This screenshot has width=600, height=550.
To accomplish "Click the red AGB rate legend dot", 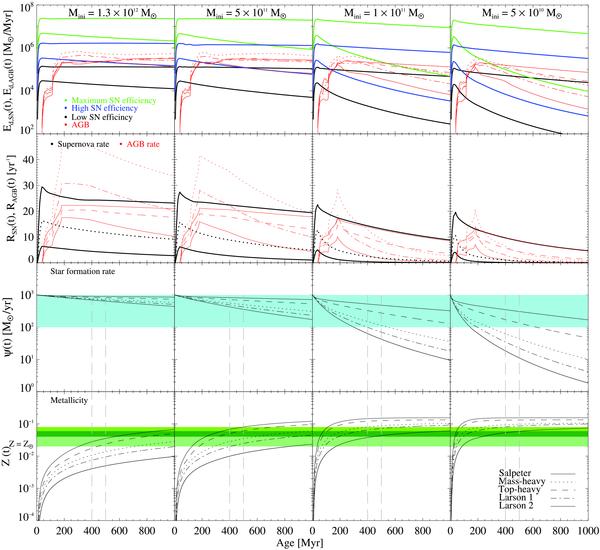I will click(121, 144).
